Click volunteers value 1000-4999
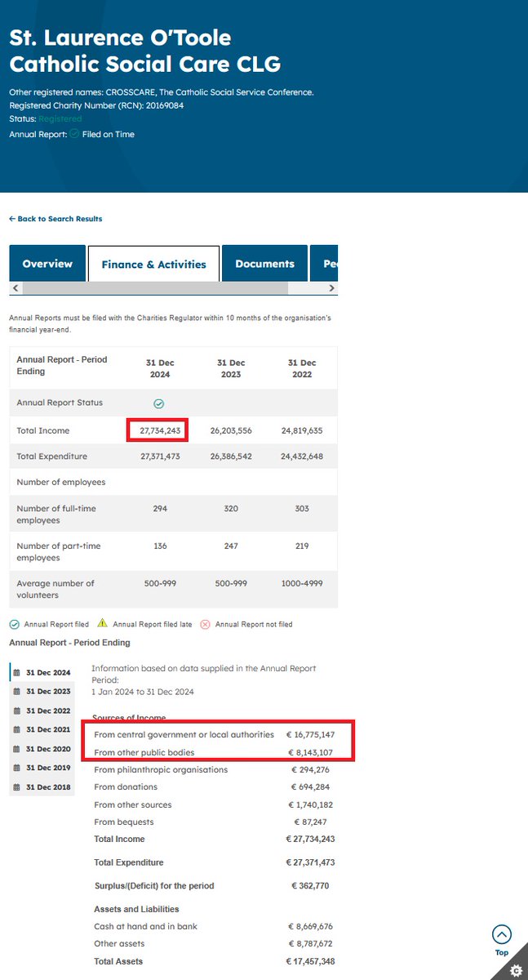 click(x=302, y=584)
